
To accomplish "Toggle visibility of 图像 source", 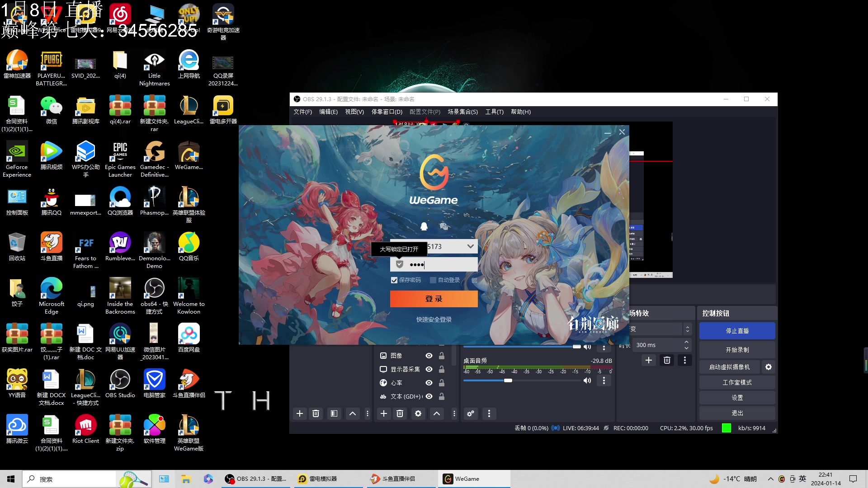I will click(x=429, y=356).
